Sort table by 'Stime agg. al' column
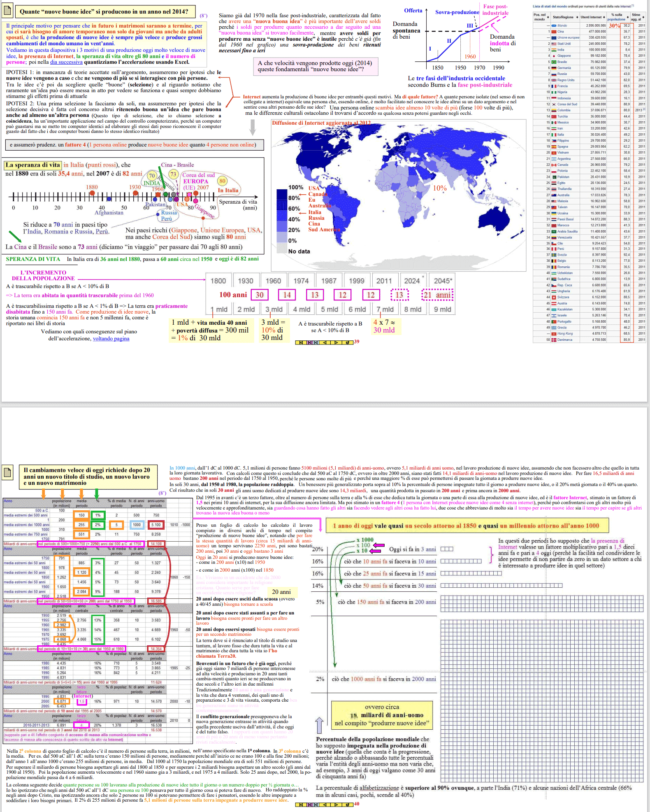 [643, 17]
